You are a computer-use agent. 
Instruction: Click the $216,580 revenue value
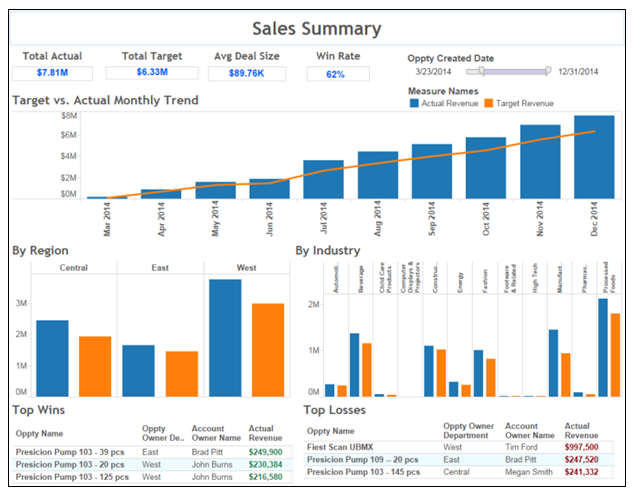(x=266, y=477)
